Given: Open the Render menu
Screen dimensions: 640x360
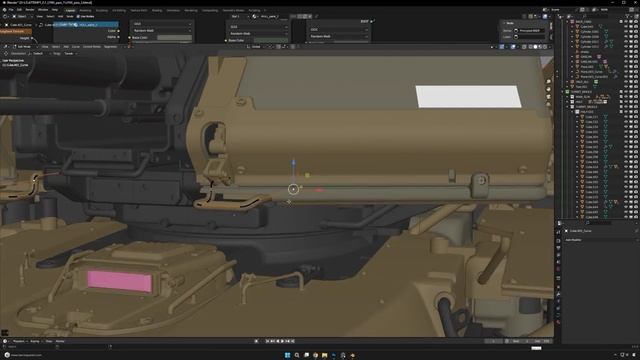Looking at the screenshot, I should point(30,10).
